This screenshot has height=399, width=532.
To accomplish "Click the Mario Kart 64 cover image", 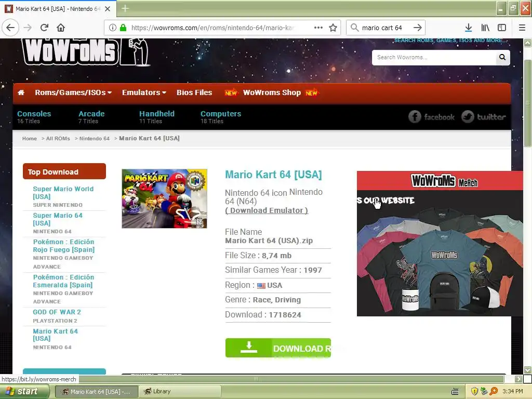I will pyautogui.click(x=165, y=199).
